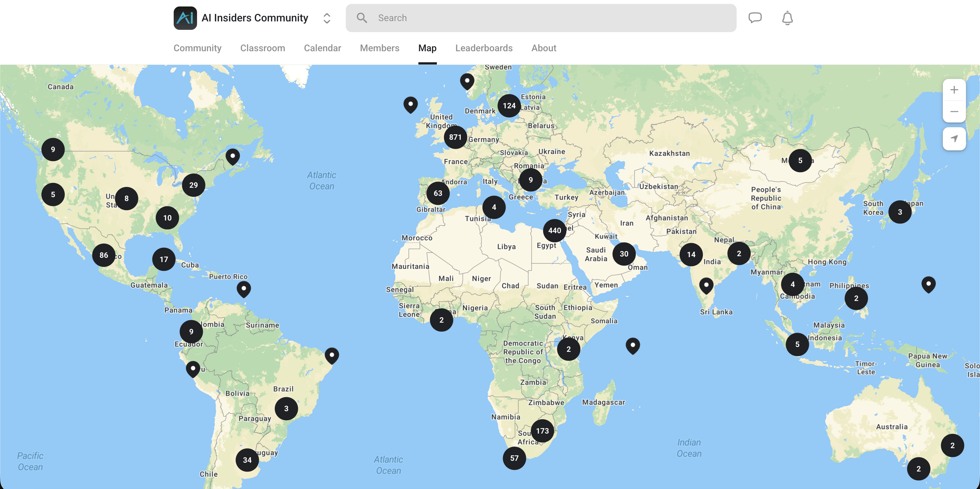Click the pin in eastern Canada
980x489 pixels.
pos(232,157)
